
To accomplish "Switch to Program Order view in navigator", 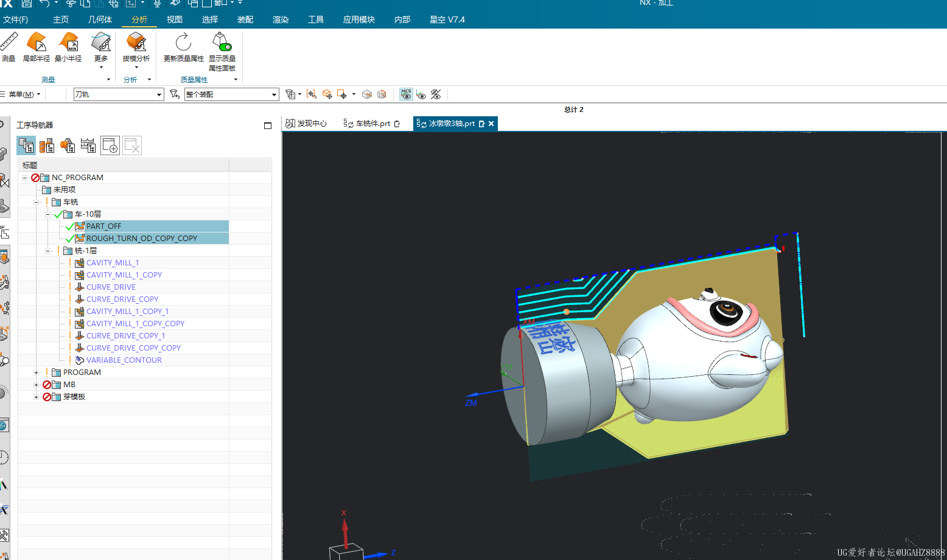I will [x=26, y=145].
